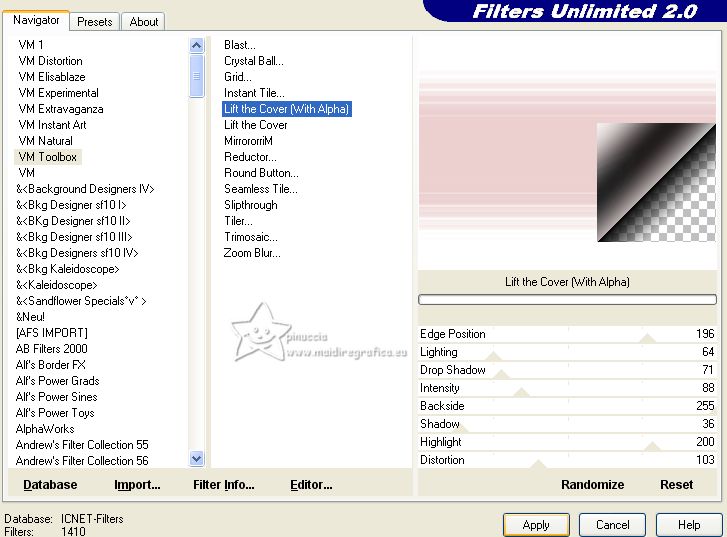Apply the filter

(536, 525)
